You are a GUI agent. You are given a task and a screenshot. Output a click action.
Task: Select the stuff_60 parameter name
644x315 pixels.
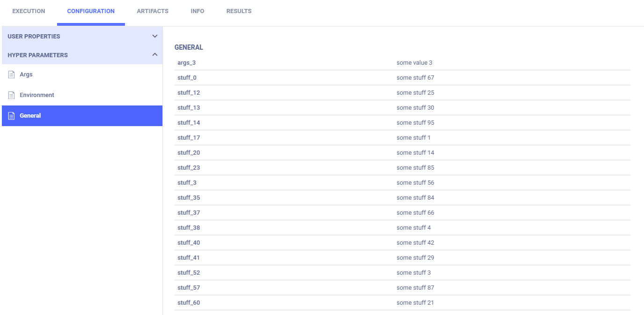189,303
